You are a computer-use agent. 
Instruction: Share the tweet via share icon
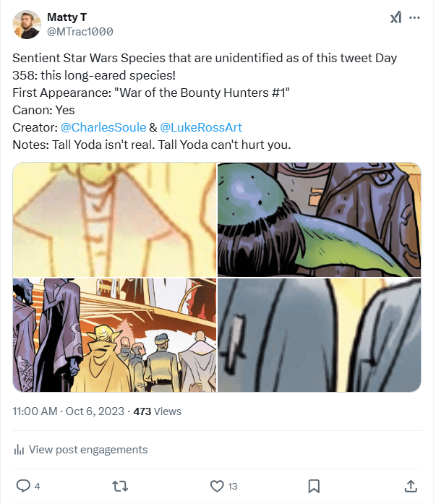pyautogui.click(x=411, y=485)
